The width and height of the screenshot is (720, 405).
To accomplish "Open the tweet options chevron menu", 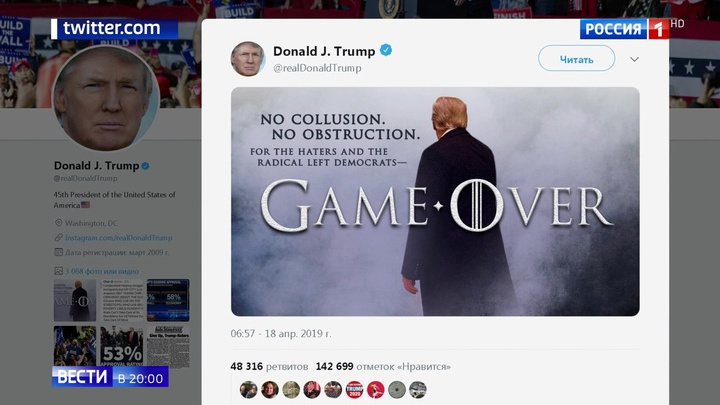I will coord(634,59).
